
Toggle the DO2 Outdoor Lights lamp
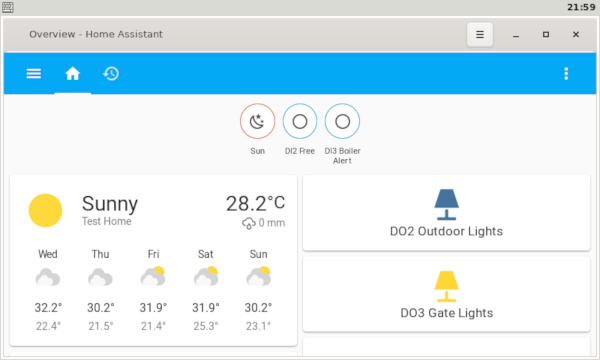[x=447, y=204]
